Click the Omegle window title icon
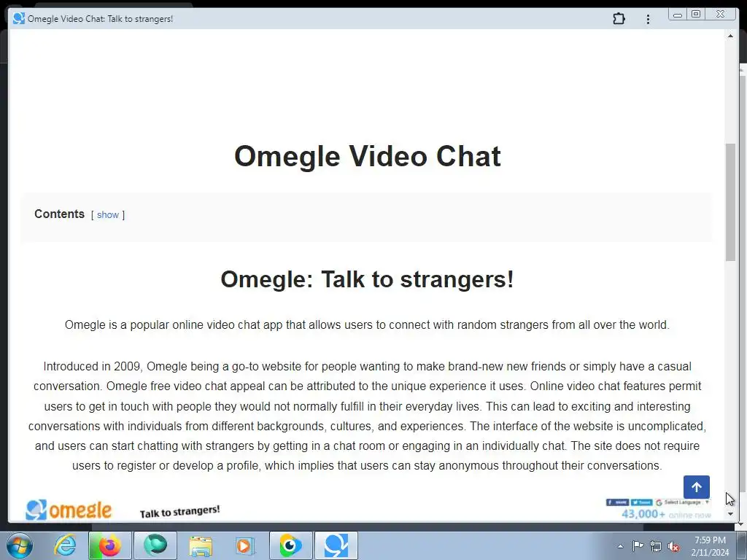 (x=18, y=18)
